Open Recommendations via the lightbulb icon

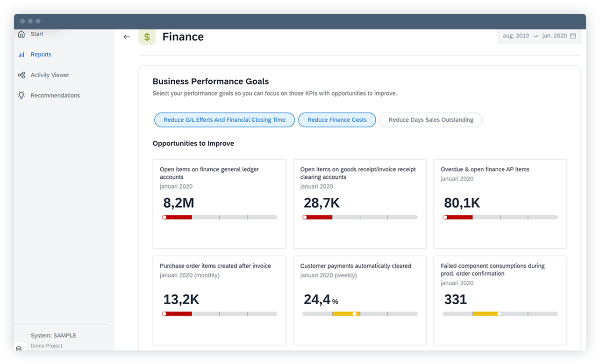(21, 95)
